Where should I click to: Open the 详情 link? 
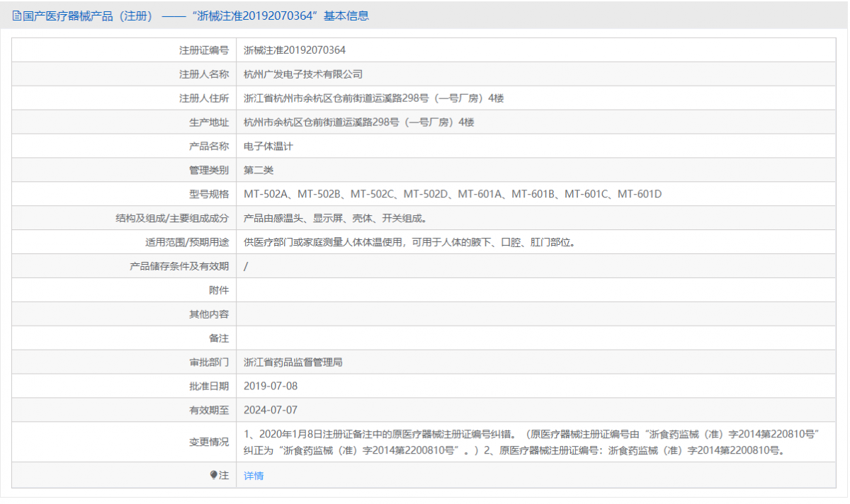tap(254, 476)
